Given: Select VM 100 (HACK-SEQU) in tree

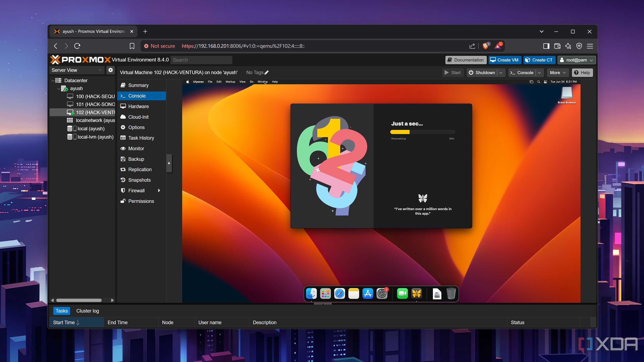Looking at the screenshot, I should coord(91,96).
